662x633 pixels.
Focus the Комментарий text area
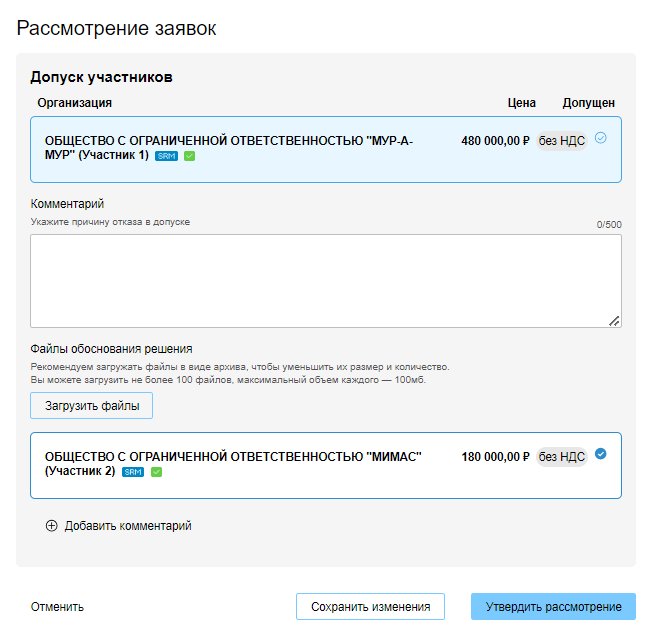(325, 280)
